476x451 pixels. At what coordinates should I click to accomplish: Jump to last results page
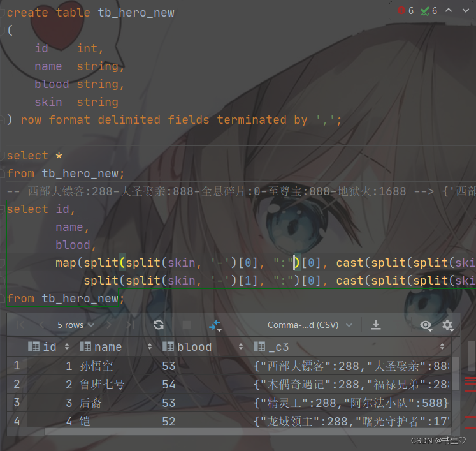130,325
